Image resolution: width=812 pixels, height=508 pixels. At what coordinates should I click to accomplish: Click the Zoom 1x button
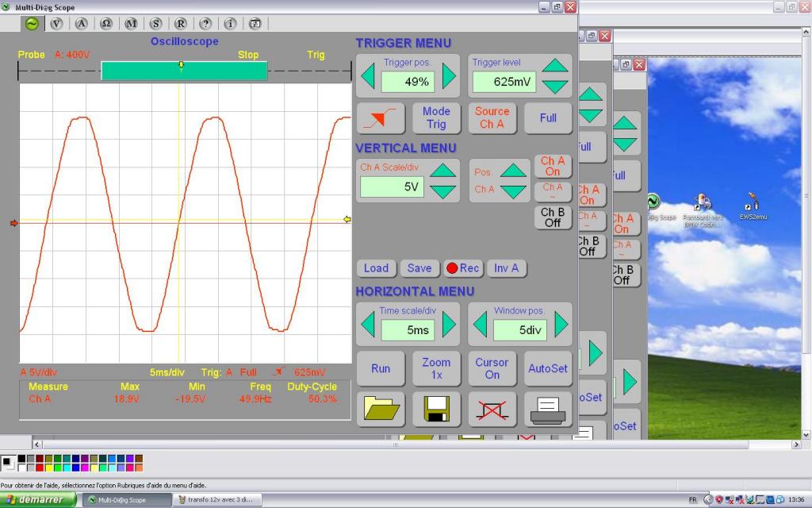click(437, 368)
